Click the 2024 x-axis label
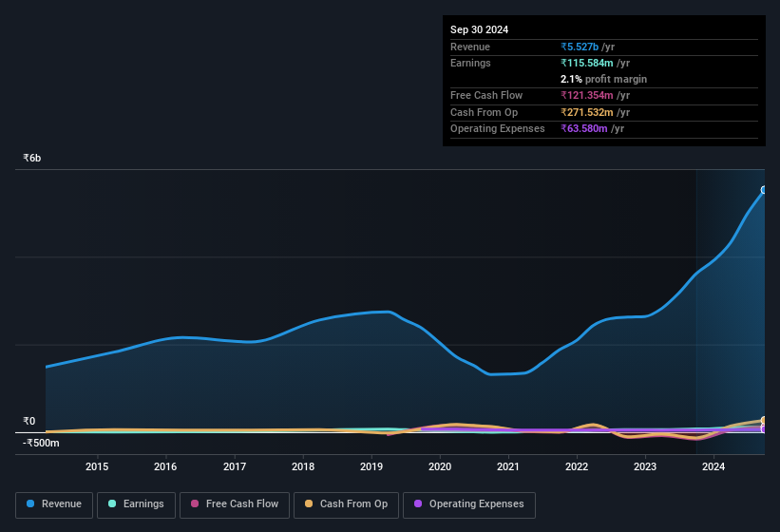Image resolution: width=780 pixels, height=532 pixels. [x=713, y=466]
